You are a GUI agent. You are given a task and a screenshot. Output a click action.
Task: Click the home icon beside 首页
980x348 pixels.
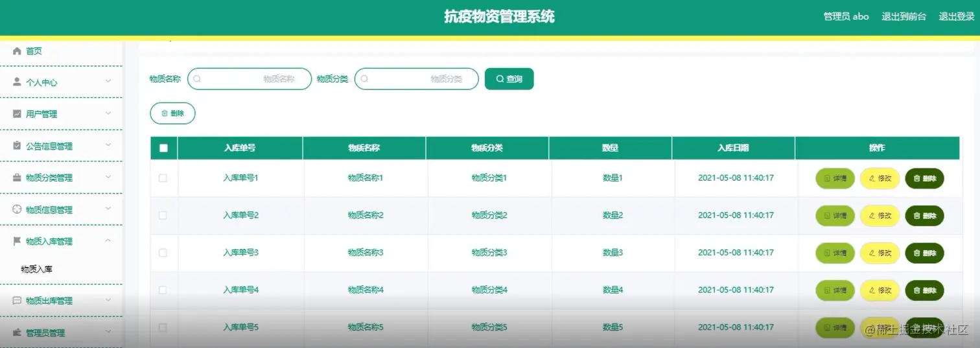point(17,51)
